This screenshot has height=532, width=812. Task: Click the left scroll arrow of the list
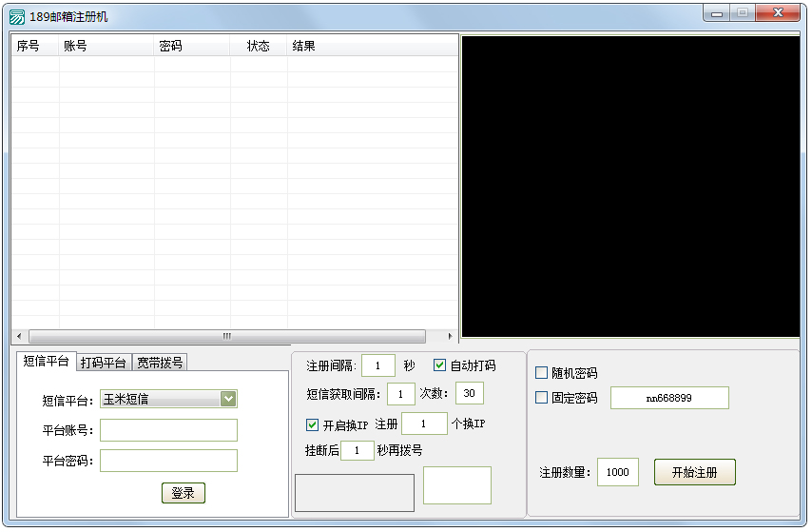[x=19, y=336]
